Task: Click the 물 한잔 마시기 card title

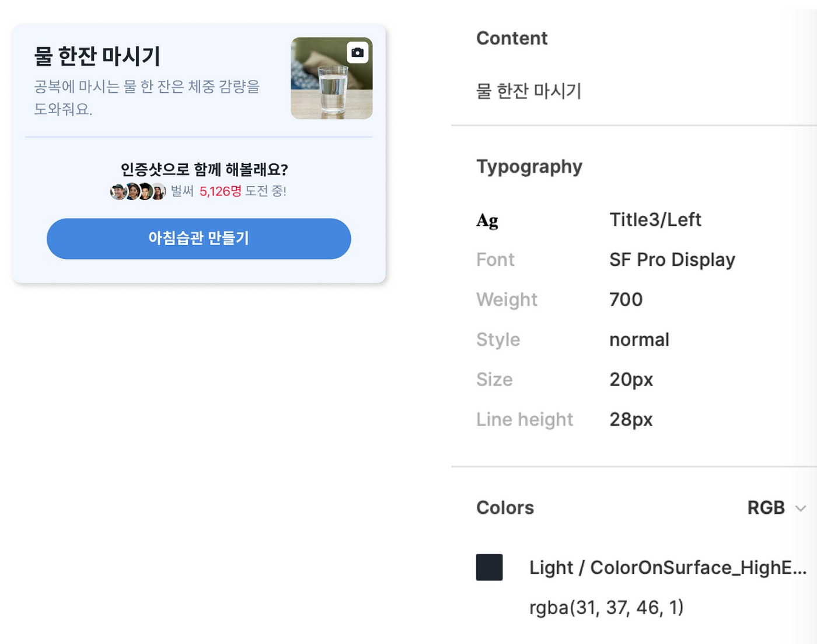Action: point(97,56)
